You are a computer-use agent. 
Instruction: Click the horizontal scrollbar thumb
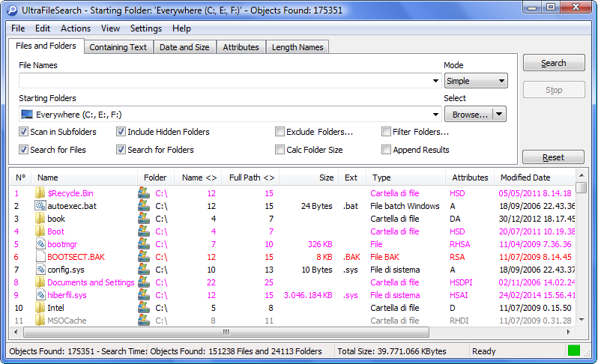point(226,332)
